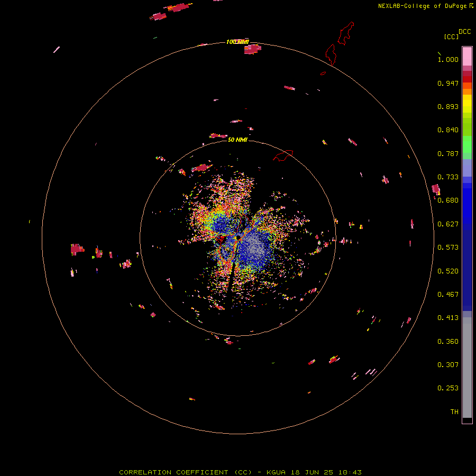Pick the orange segment of color bar

pos(467,91)
